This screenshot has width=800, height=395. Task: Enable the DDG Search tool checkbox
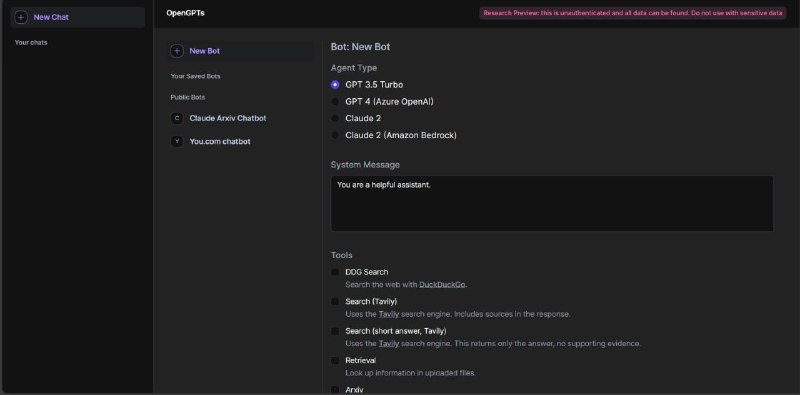(x=335, y=272)
